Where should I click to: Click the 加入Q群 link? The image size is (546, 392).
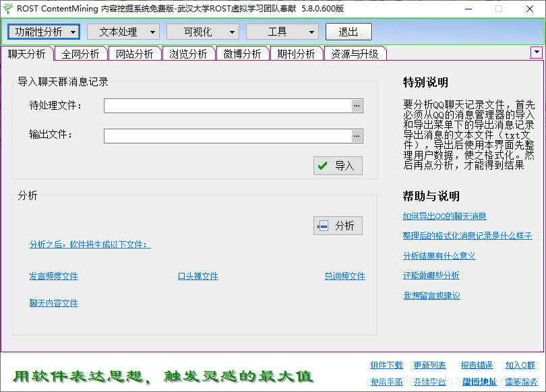520,365
